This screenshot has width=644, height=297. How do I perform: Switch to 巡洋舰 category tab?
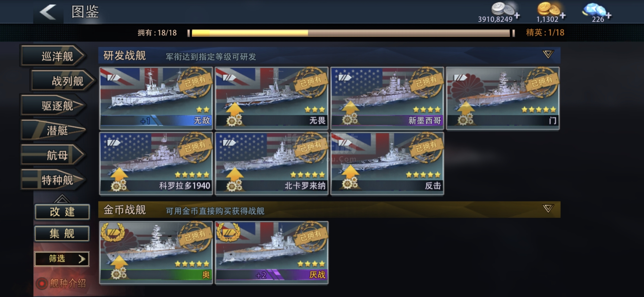pos(53,56)
